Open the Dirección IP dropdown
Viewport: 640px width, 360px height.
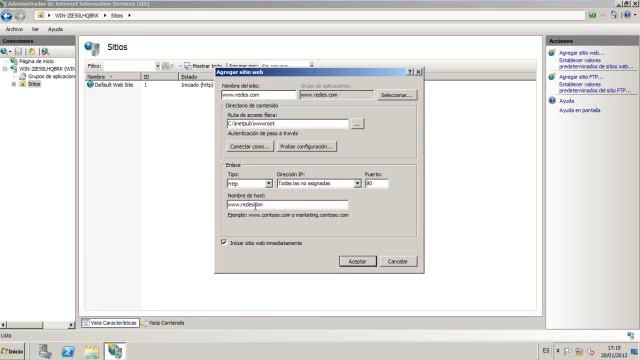pyautogui.click(x=358, y=184)
